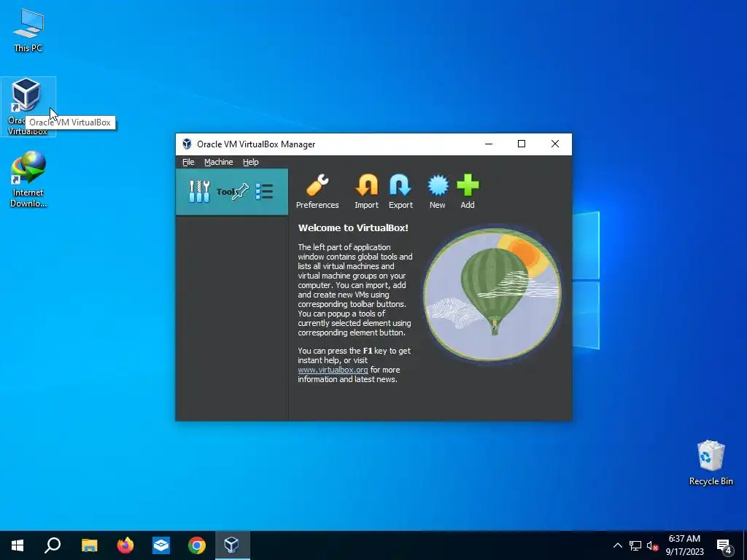Launch Firefox from the taskbar
The height and width of the screenshot is (560, 747).
(125, 545)
